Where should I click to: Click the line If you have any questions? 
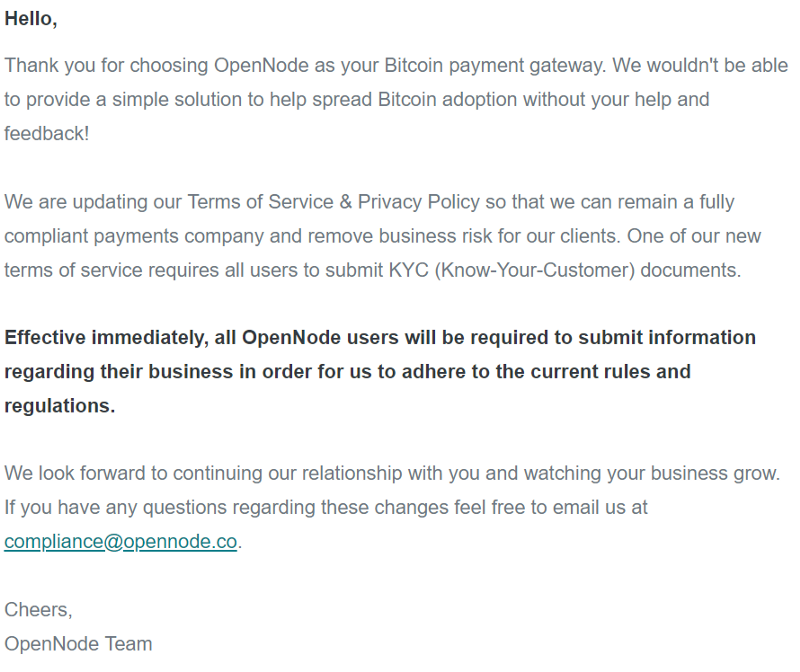click(326, 508)
